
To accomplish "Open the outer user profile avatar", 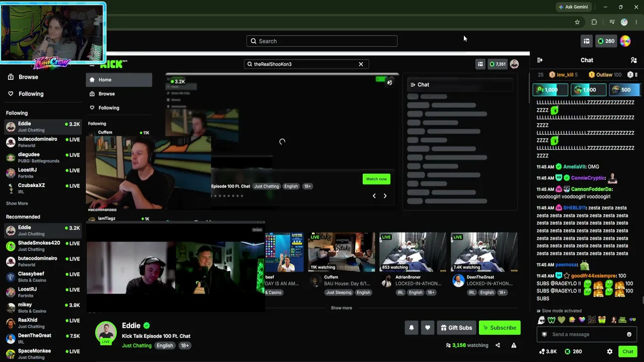I will coord(625,41).
